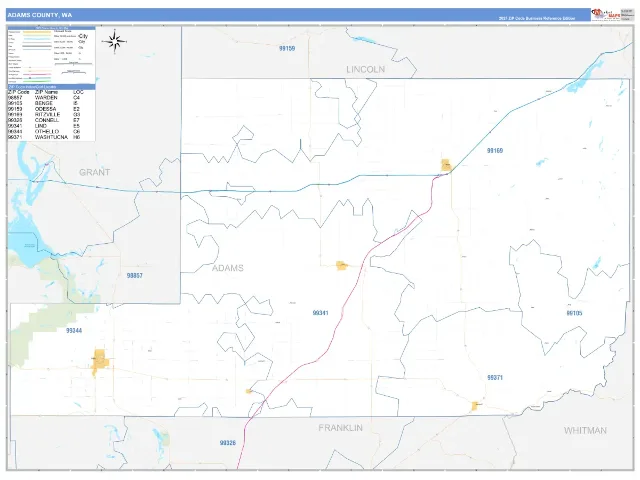The height and width of the screenshot is (480, 640).
Task: Click the compass rose north arrow
Action: (x=115, y=41)
